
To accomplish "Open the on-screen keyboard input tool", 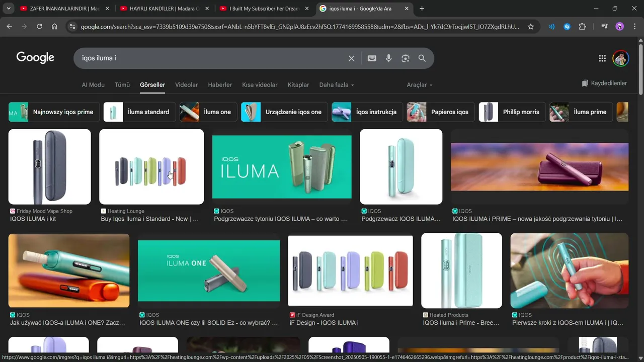I will click(372, 58).
